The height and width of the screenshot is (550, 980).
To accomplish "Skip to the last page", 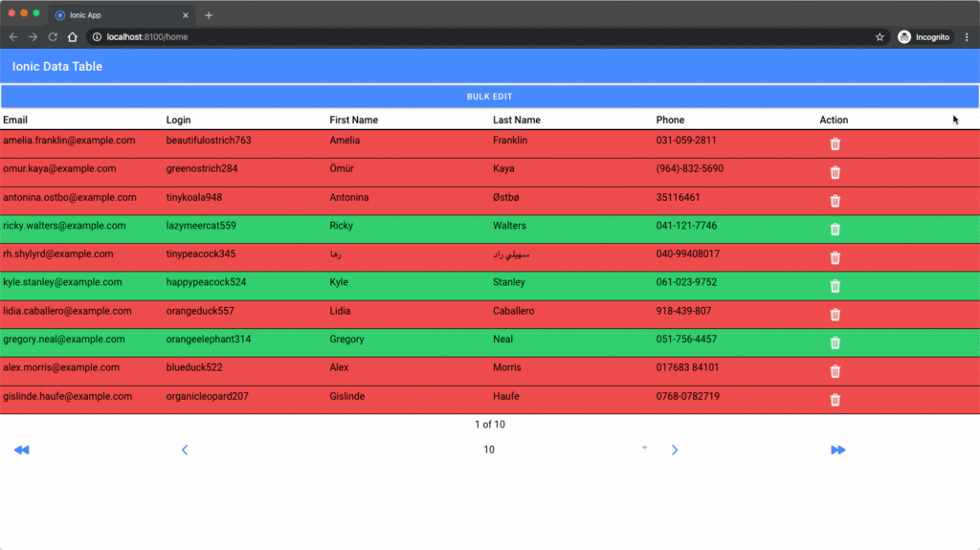I will point(838,451).
